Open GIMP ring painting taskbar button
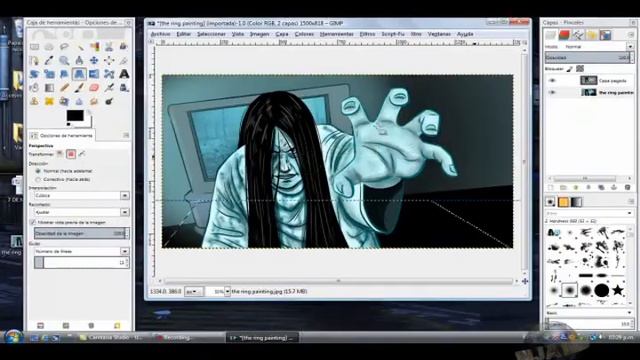 pyautogui.click(x=262, y=338)
